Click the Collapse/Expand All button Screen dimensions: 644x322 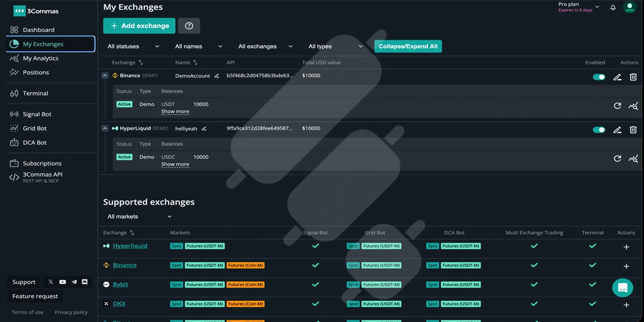[408, 47]
